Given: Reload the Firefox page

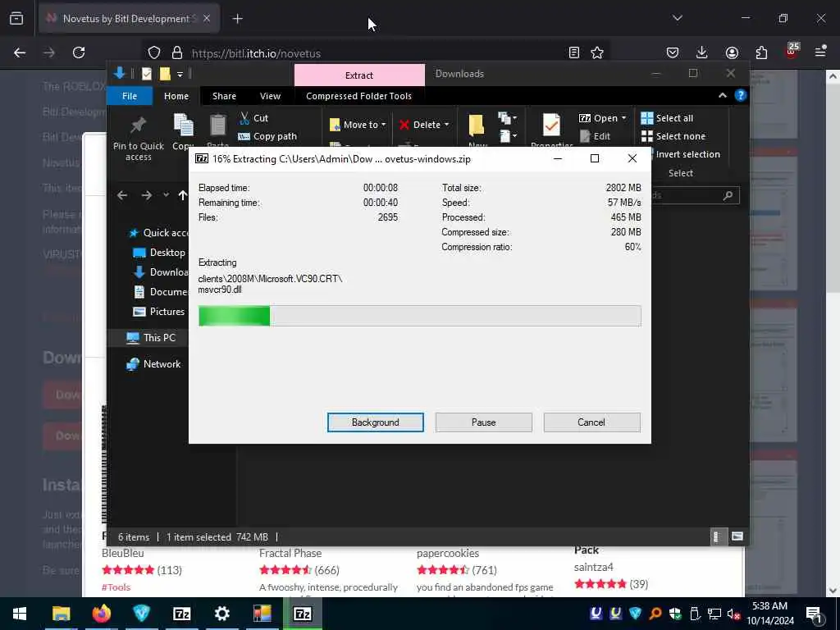Looking at the screenshot, I should click(79, 52).
